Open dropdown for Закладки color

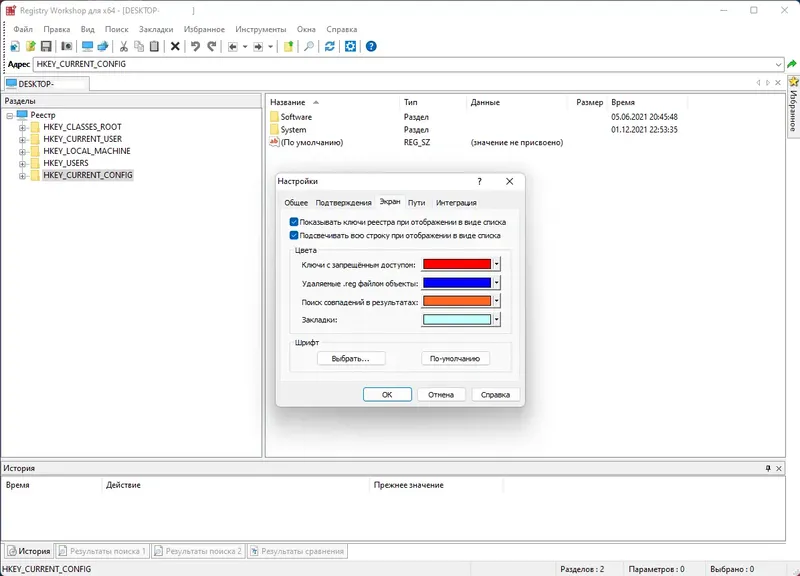pos(496,319)
